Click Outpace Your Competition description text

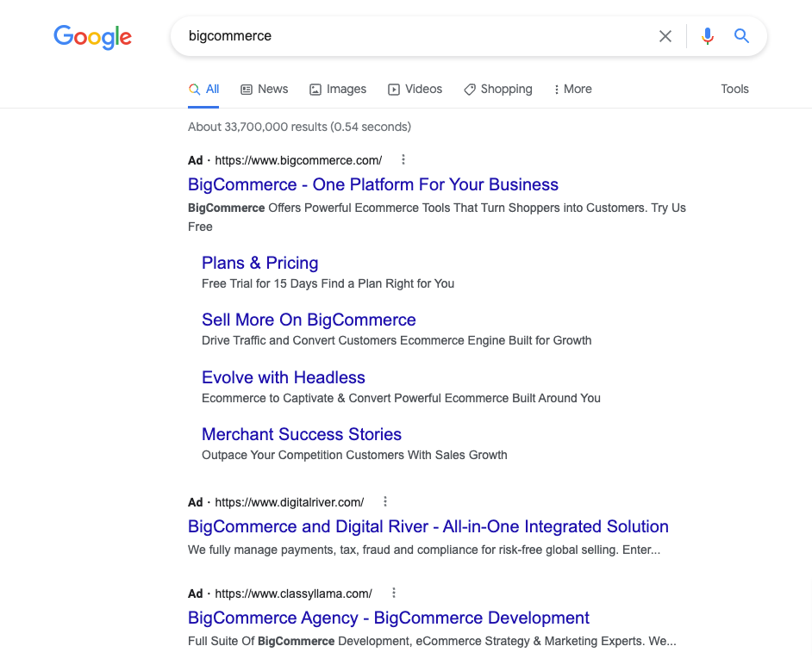pos(354,455)
